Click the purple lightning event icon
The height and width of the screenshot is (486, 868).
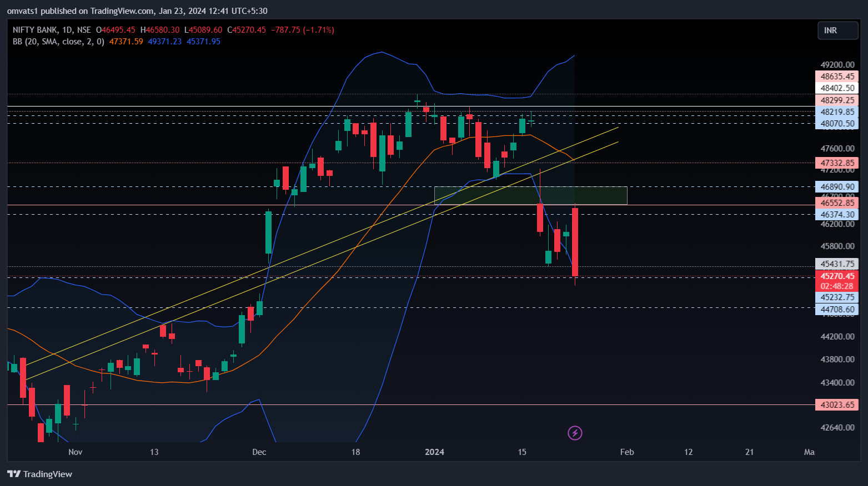coord(575,433)
